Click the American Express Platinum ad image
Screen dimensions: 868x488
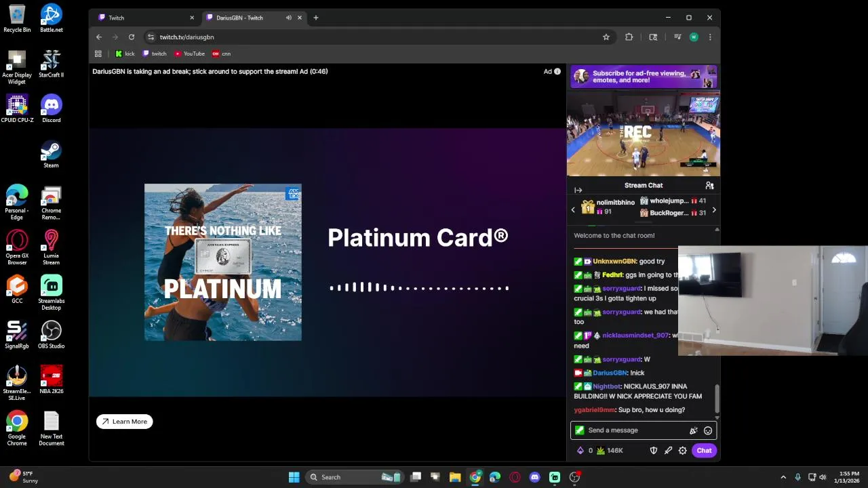[x=223, y=262]
